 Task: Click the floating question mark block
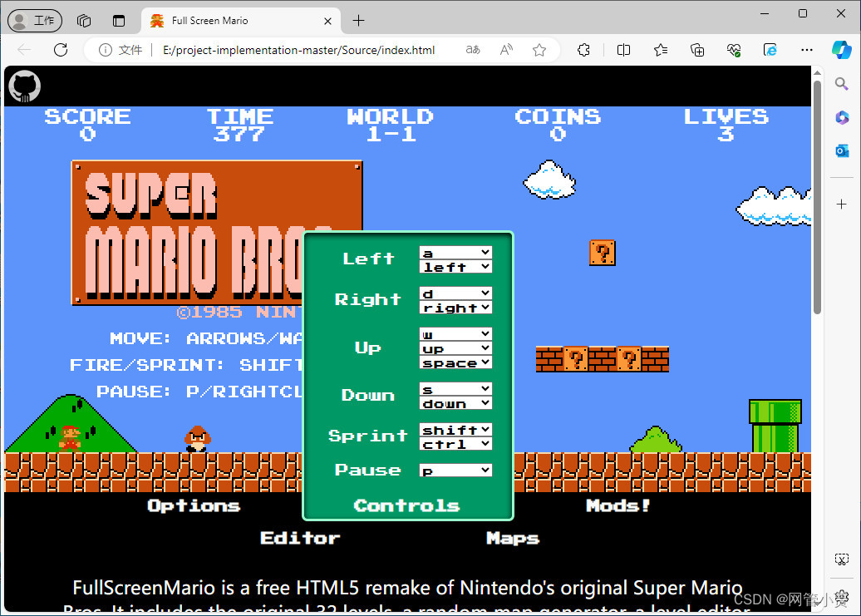coord(603,253)
